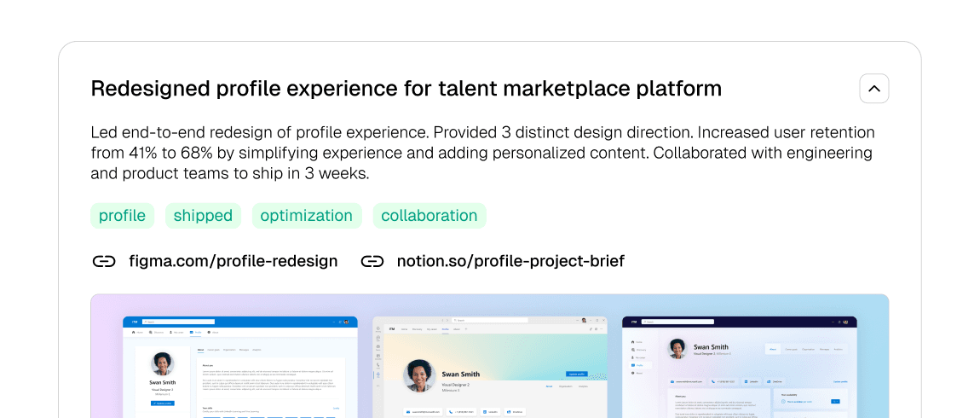Screen dimensions: 980x418
Task: Collapse the project card with chevron button
Action: click(873, 89)
